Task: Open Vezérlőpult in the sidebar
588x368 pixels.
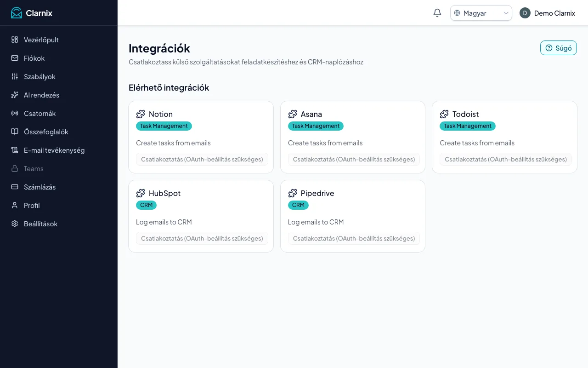Action: pos(59,40)
